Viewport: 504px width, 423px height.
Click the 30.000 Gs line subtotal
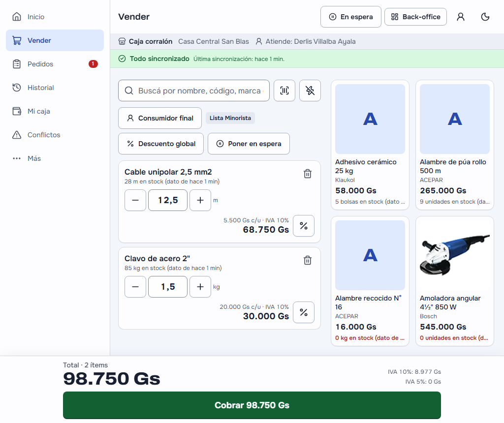point(266,316)
